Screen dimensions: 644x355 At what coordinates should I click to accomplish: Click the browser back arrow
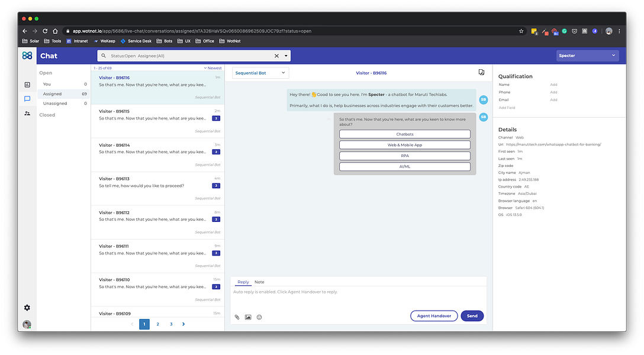(25, 31)
